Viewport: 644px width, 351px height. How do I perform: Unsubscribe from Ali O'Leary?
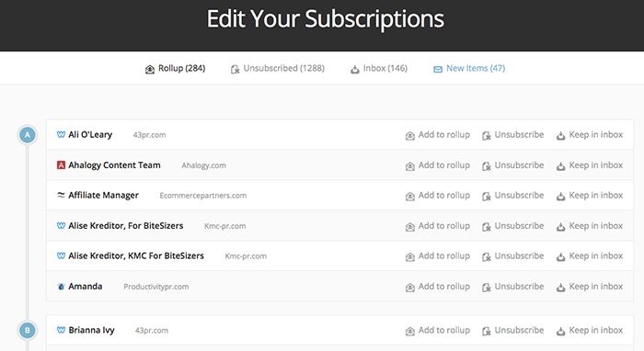(x=513, y=135)
